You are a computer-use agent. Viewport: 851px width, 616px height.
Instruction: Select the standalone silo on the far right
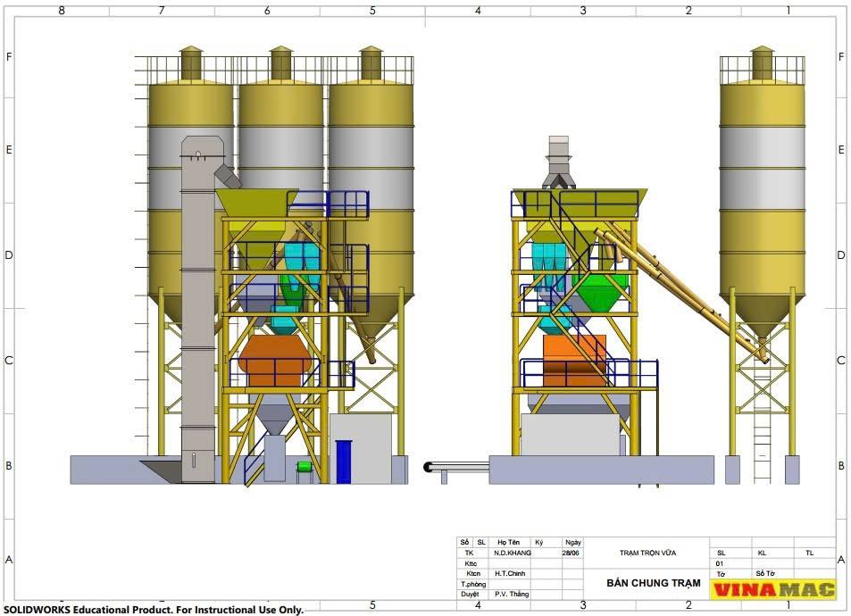tap(761, 196)
